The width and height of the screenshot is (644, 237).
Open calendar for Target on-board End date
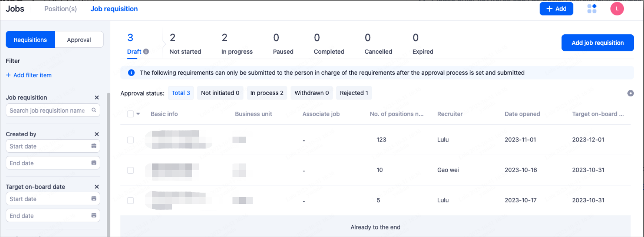click(94, 215)
